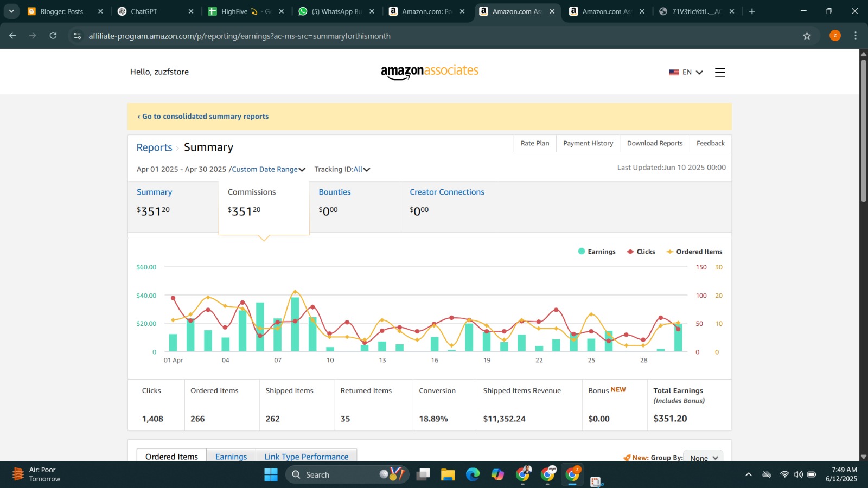The image size is (868, 488).
Task: View site information icon in address bar
Action: pyautogui.click(x=78, y=36)
